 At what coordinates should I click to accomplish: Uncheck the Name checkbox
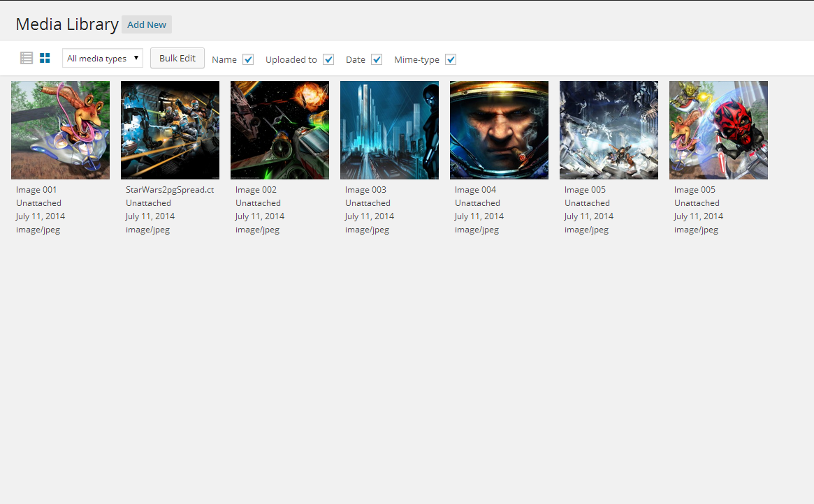(x=248, y=59)
